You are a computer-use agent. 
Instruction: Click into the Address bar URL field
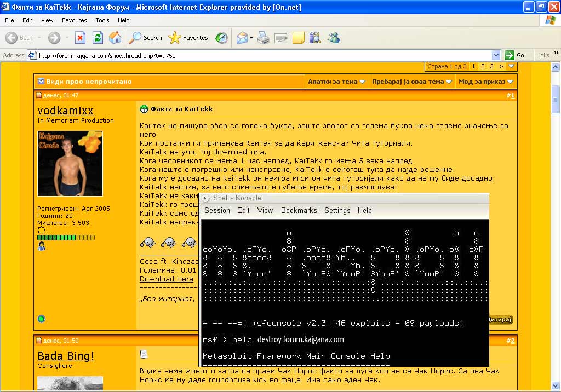(x=263, y=55)
